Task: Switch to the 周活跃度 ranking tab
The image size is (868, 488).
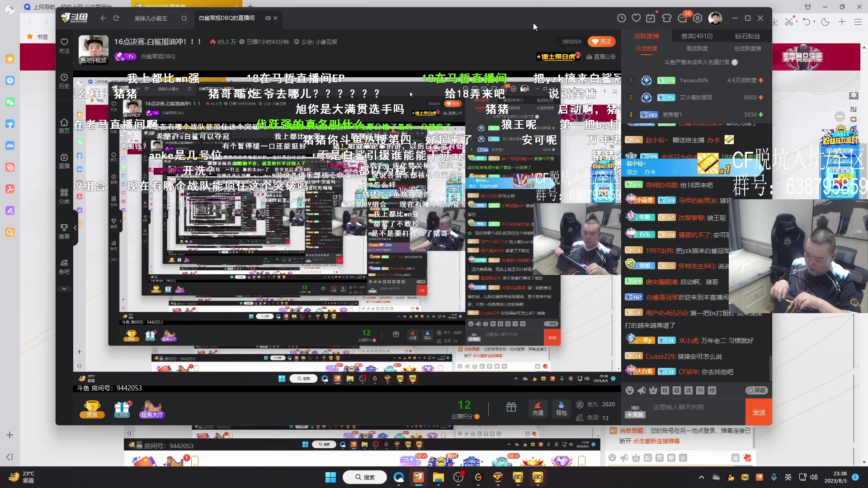Action: (698, 48)
